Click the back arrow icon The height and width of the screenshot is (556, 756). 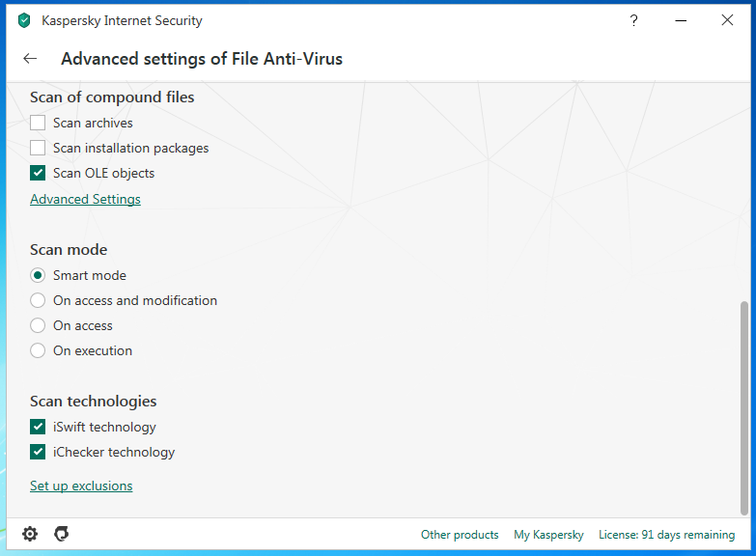(x=30, y=59)
